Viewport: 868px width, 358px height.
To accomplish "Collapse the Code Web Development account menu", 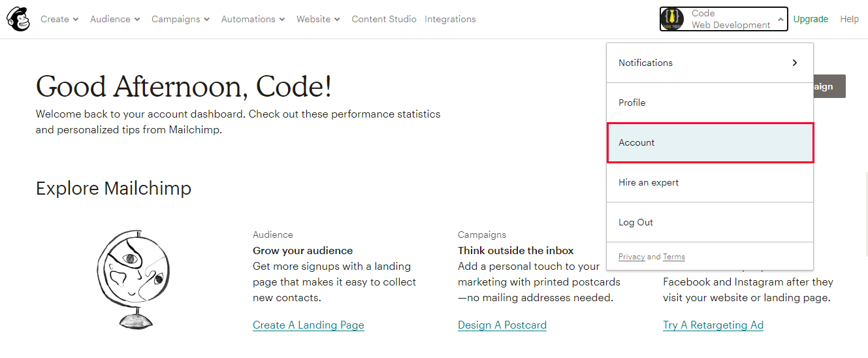I will tap(724, 19).
